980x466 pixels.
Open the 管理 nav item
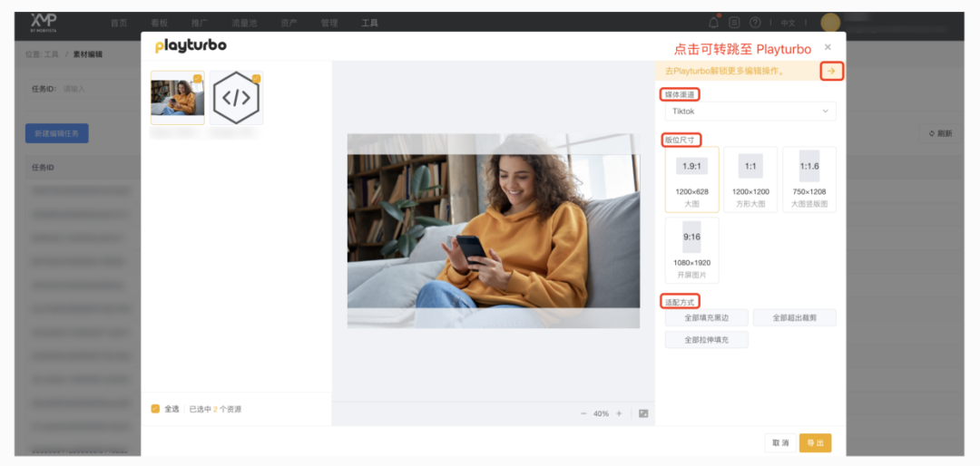point(329,23)
